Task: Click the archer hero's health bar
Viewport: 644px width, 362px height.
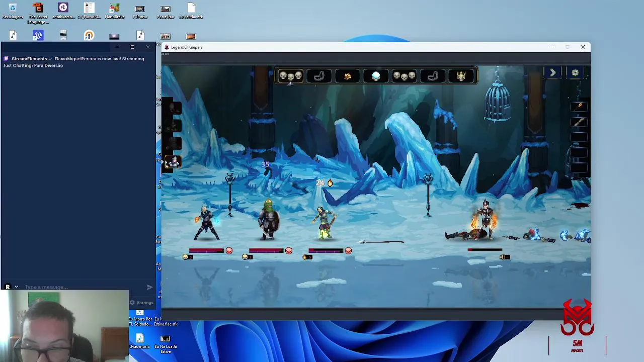Action: (x=326, y=250)
